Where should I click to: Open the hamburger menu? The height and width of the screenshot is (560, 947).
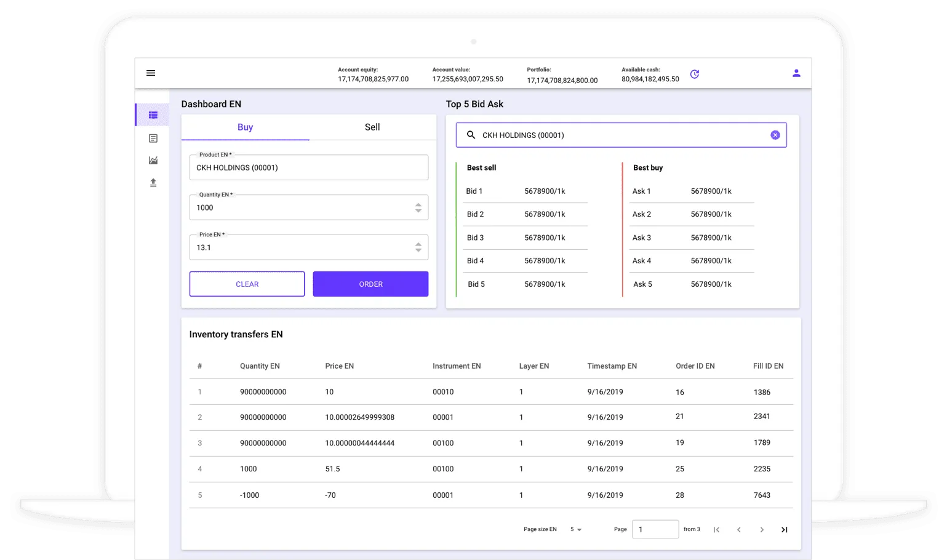tap(151, 73)
